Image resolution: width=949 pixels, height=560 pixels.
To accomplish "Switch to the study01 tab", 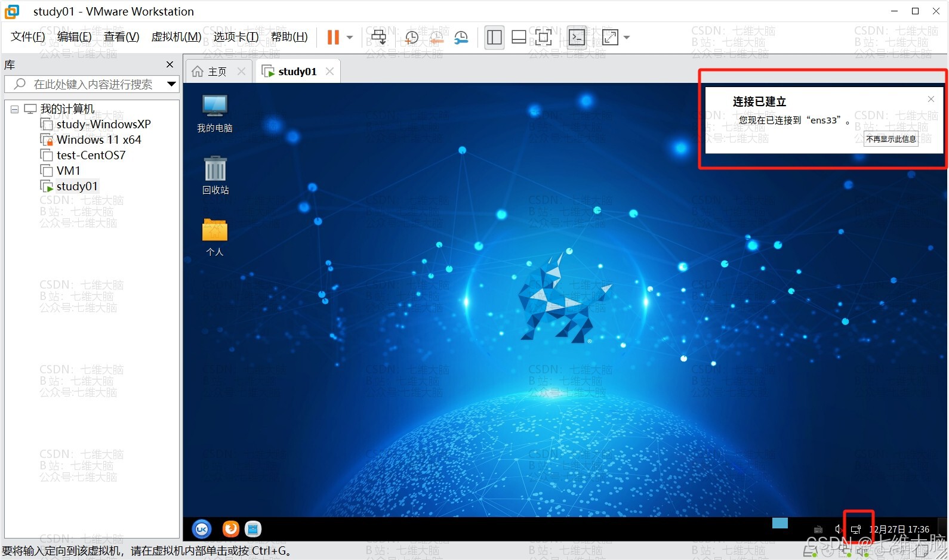I will [x=289, y=72].
